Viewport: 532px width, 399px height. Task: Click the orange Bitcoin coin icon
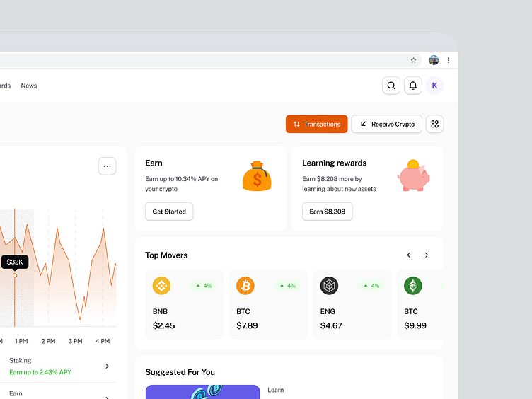245,286
